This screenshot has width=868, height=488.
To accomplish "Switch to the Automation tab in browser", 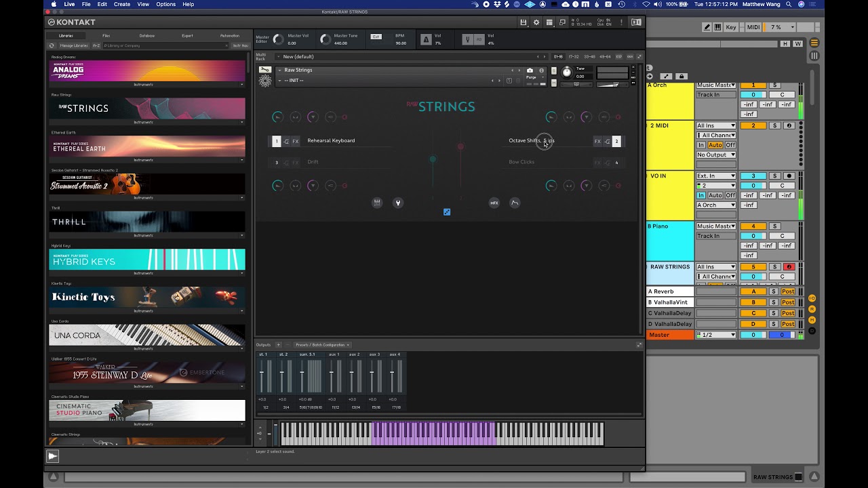I will tap(230, 35).
